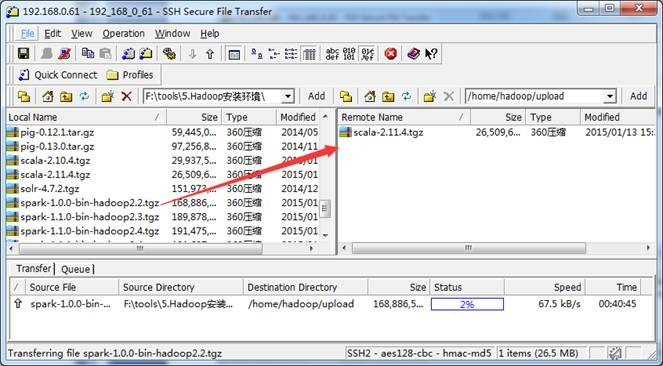The image size is (663, 366).
Task: Open the Operation menu
Action: click(x=123, y=33)
